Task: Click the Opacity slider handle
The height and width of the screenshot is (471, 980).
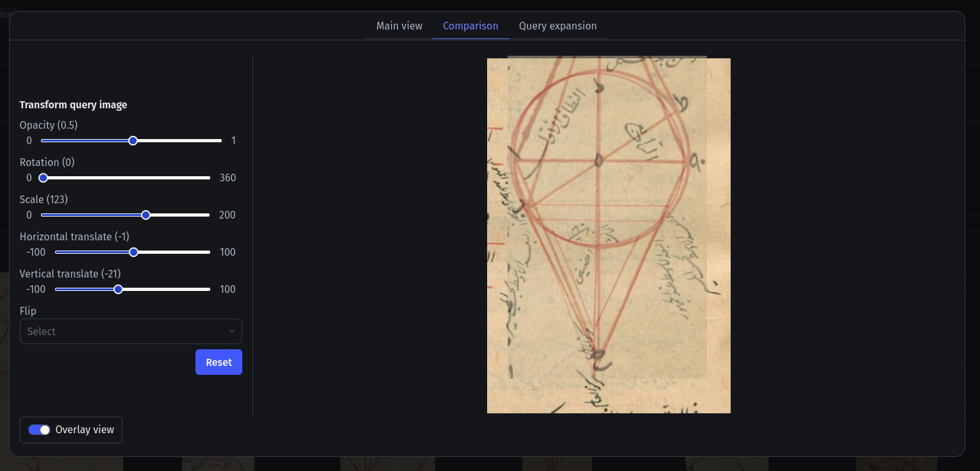Action: tap(133, 140)
